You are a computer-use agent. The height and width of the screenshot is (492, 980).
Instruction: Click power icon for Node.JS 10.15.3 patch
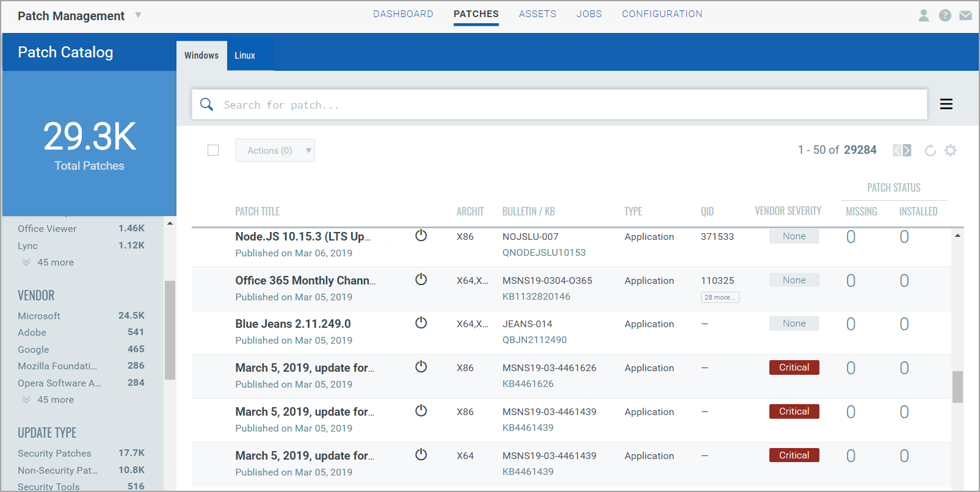coord(421,236)
